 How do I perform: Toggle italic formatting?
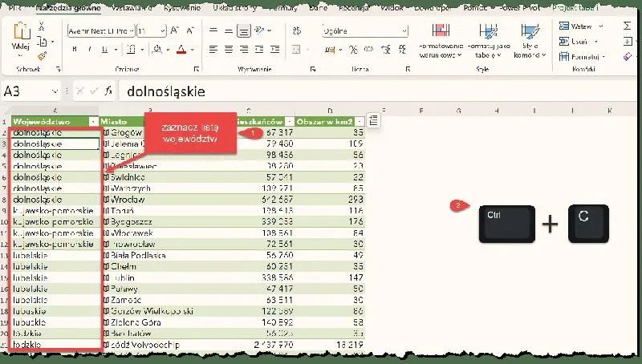pos(90,50)
